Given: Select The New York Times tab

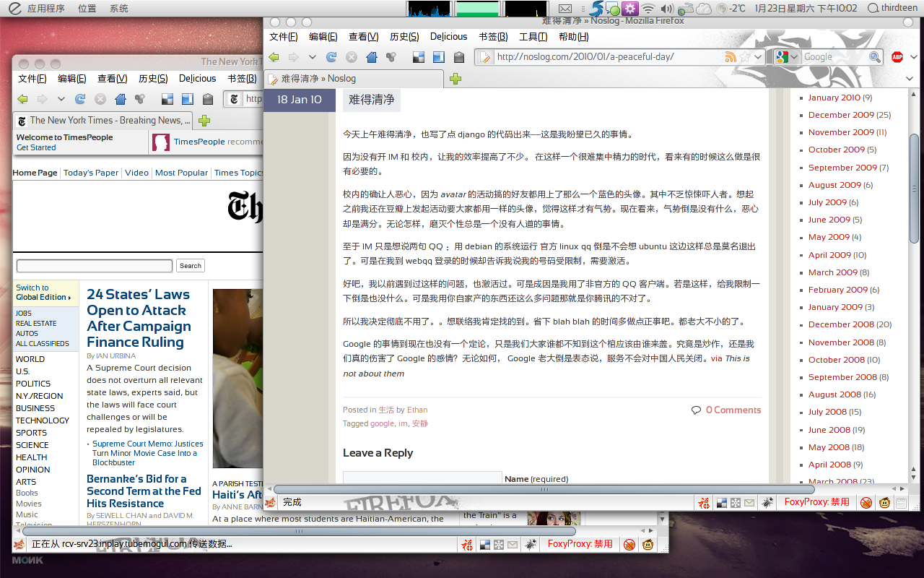Looking at the screenshot, I should pyautogui.click(x=103, y=121).
